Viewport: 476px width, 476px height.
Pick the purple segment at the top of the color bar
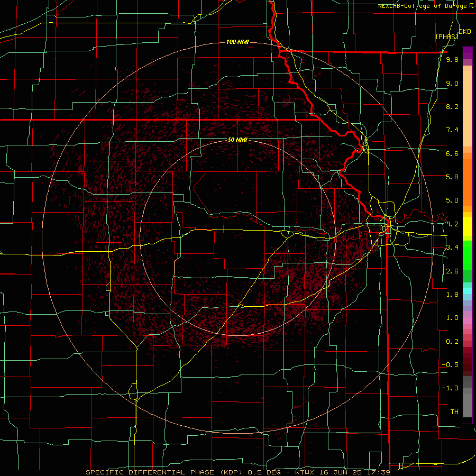coord(467,53)
